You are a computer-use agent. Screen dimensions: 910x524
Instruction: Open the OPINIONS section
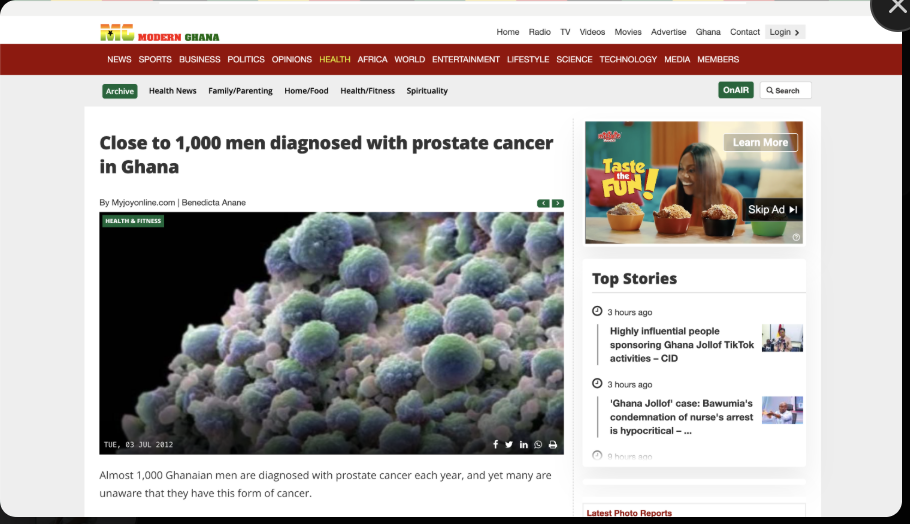click(x=292, y=59)
